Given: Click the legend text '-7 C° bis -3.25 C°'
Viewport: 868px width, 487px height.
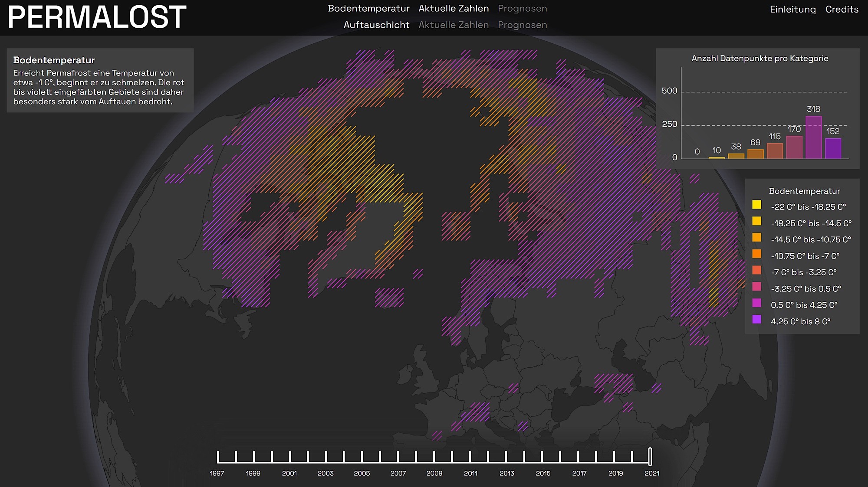Looking at the screenshot, I should tap(803, 272).
